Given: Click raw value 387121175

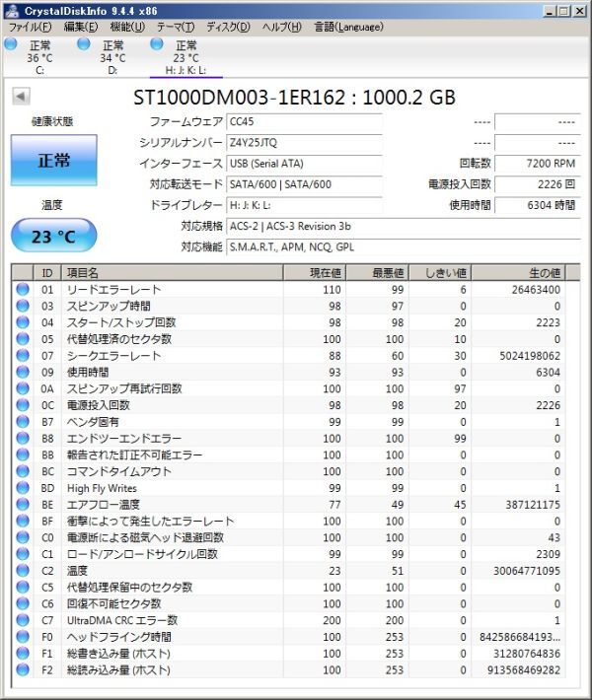Looking at the screenshot, I should tap(533, 504).
